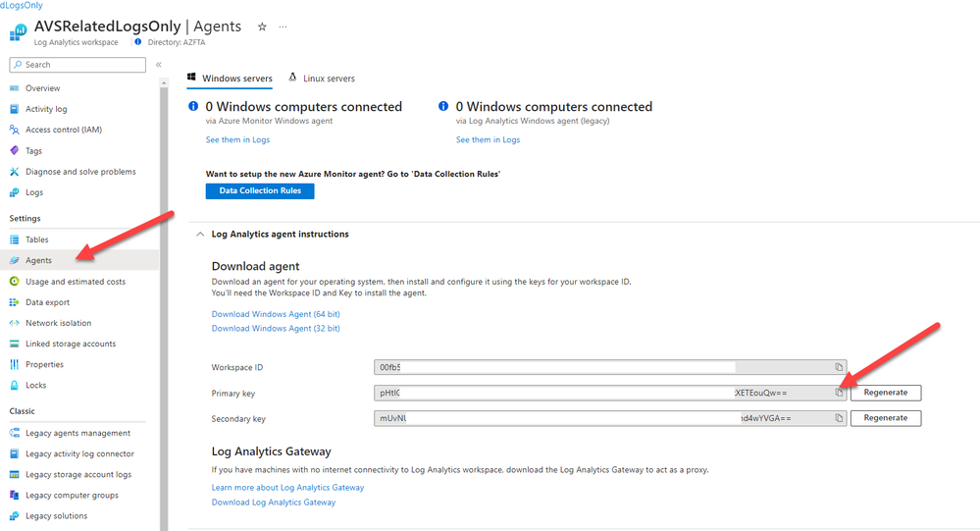
Task: Click the Workspace ID field
Action: (610, 367)
